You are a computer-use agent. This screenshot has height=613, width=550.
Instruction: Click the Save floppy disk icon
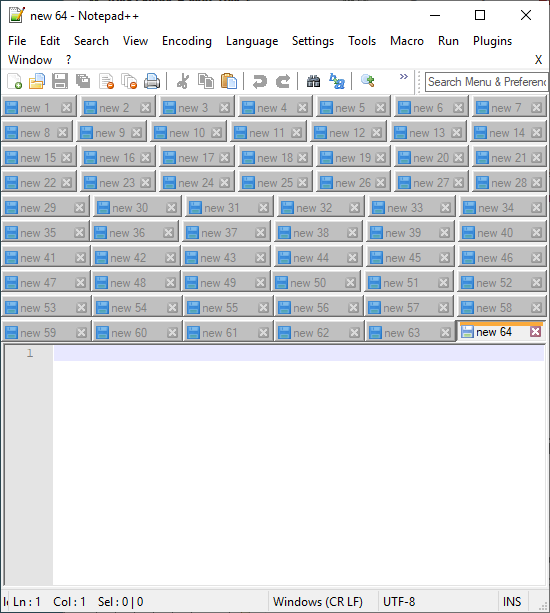(x=60, y=81)
